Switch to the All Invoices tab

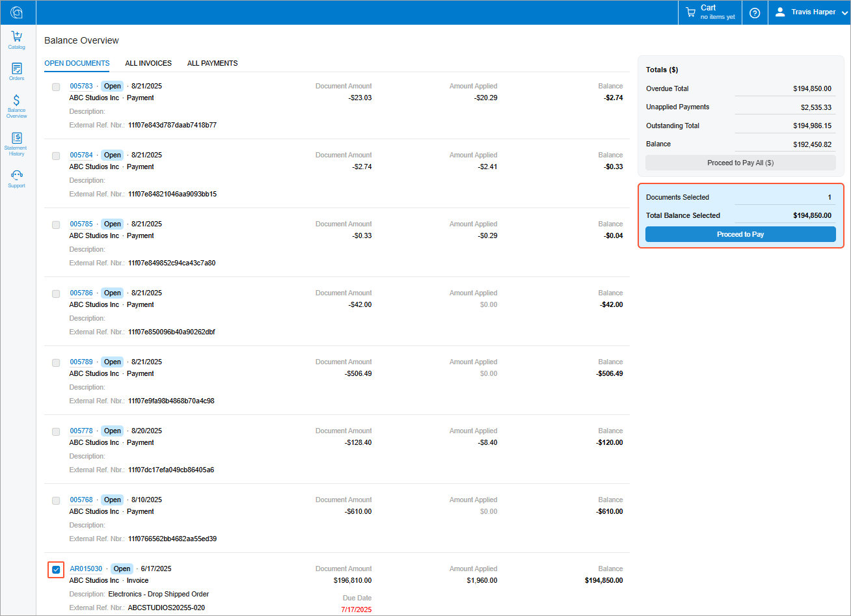tap(148, 63)
